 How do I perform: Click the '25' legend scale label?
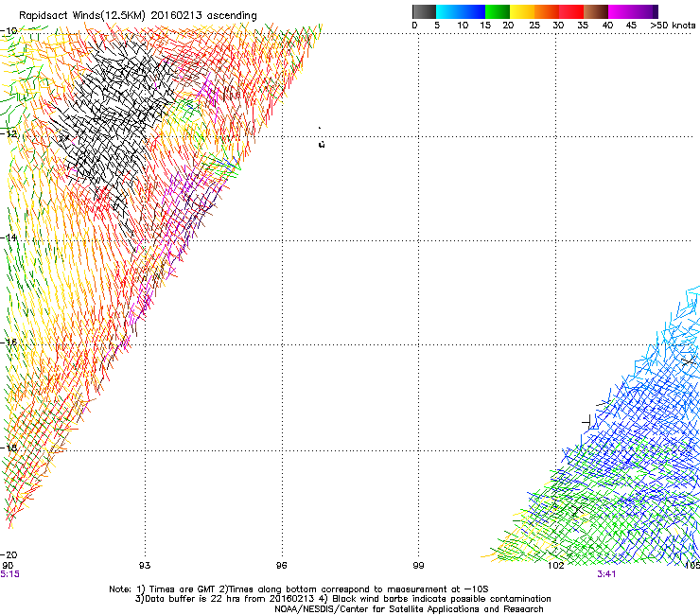pos(534,26)
